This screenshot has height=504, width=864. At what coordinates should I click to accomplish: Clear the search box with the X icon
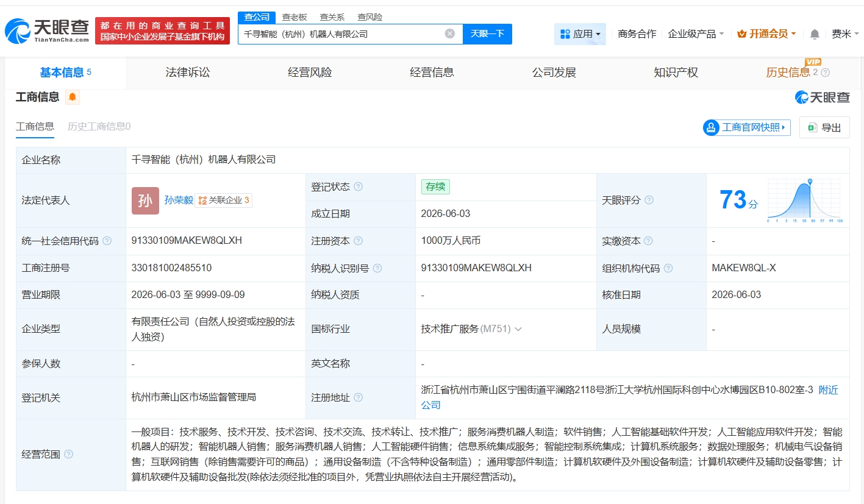pyautogui.click(x=450, y=34)
